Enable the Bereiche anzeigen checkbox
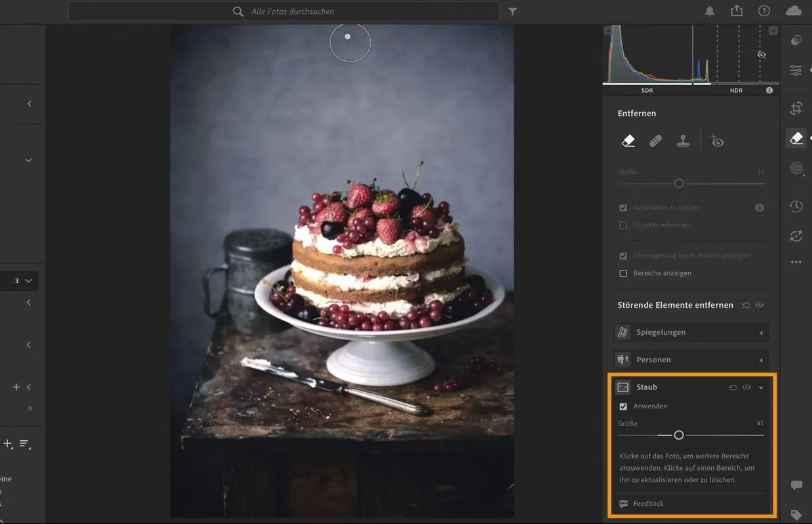The width and height of the screenshot is (812, 524). click(623, 273)
